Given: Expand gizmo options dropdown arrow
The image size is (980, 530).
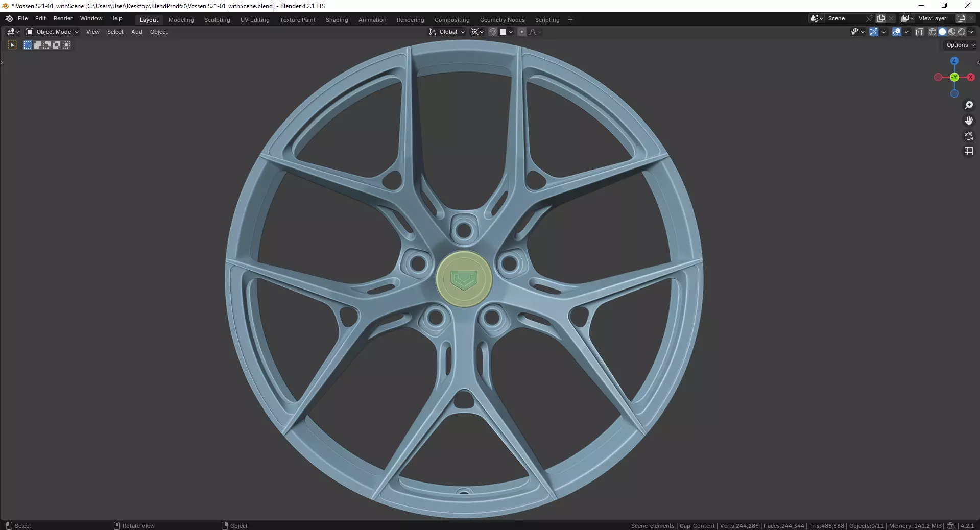Looking at the screenshot, I should 883,32.
